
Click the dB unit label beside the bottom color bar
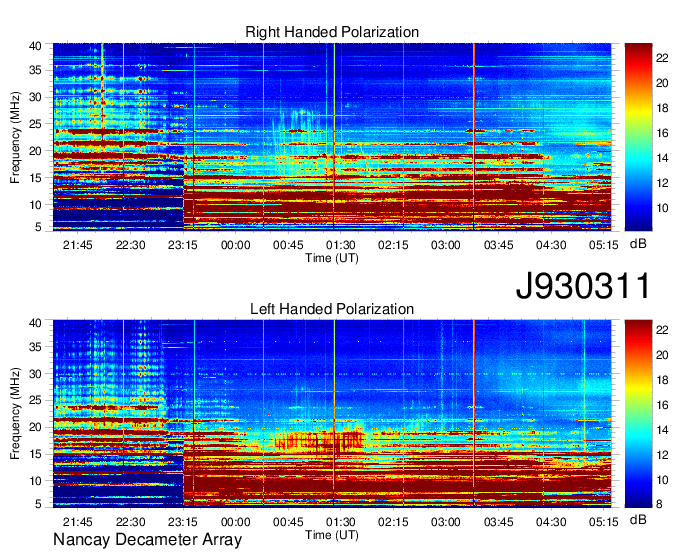(638, 519)
